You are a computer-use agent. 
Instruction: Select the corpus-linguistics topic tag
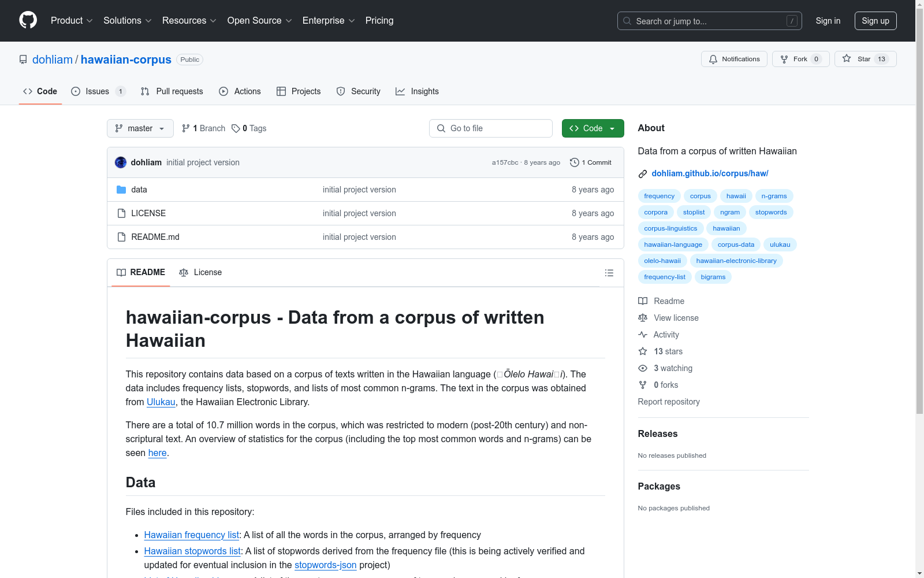click(x=670, y=228)
